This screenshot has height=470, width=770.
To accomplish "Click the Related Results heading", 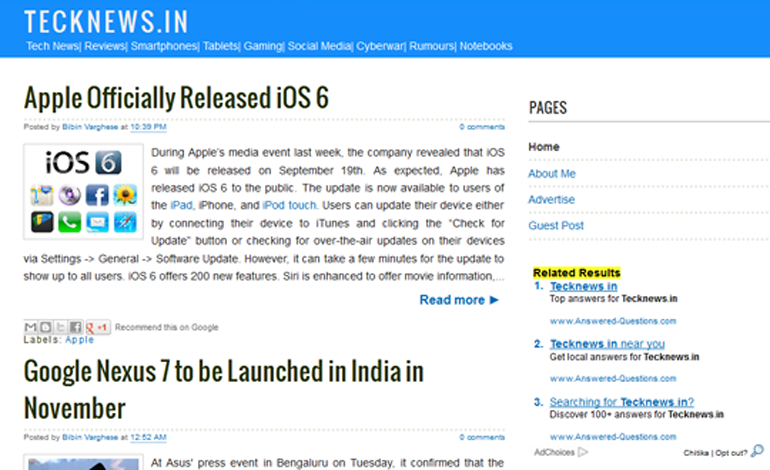I will pos(577,273).
